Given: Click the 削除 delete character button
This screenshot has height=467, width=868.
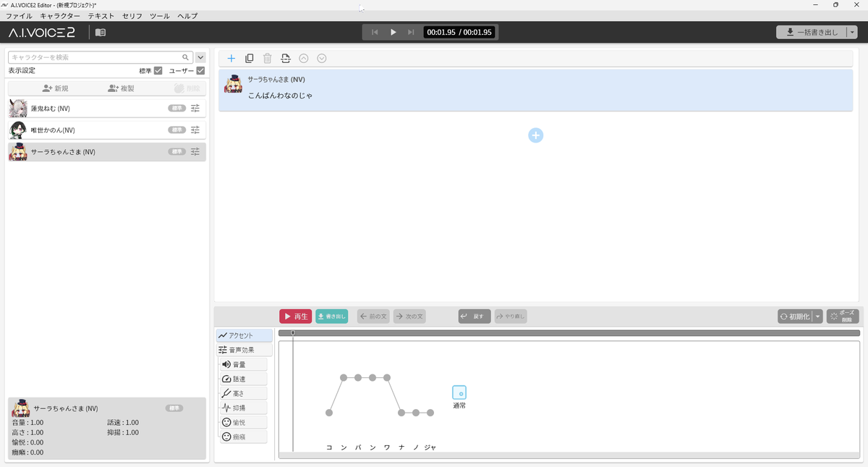Looking at the screenshot, I should 187,88.
